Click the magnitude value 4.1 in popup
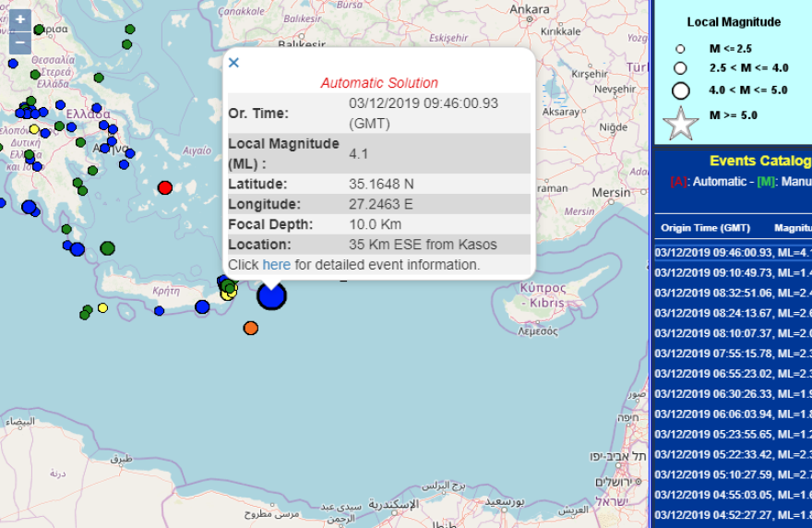This screenshot has height=528, width=812. [358, 154]
